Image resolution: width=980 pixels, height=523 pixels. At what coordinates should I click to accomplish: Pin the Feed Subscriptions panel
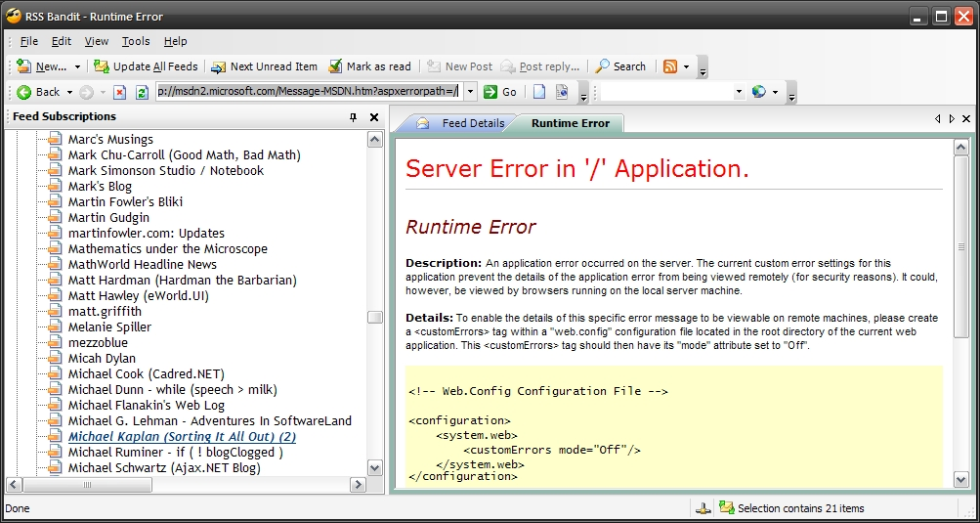point(353,117)
